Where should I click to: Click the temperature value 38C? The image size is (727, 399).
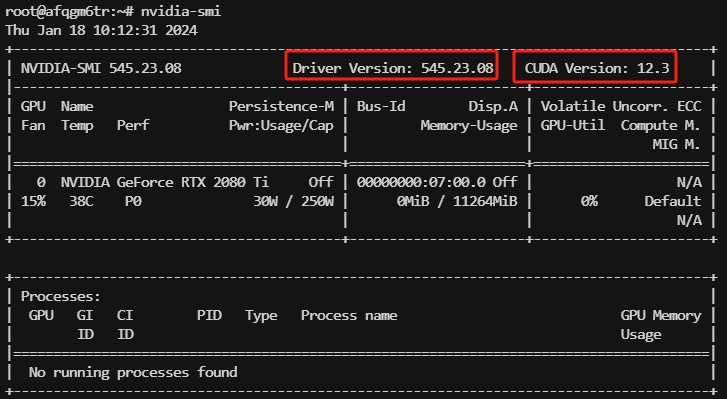(77, 201)
